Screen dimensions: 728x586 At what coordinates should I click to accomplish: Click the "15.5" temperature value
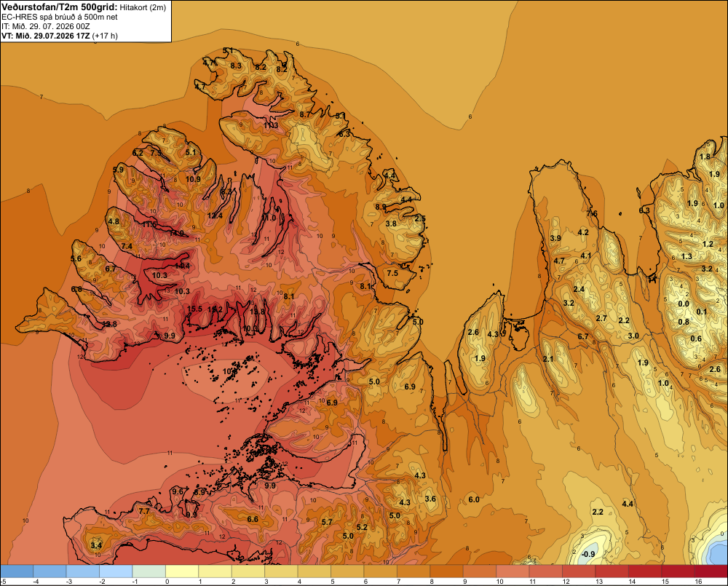pyautogui.click(x=194, y=309)
